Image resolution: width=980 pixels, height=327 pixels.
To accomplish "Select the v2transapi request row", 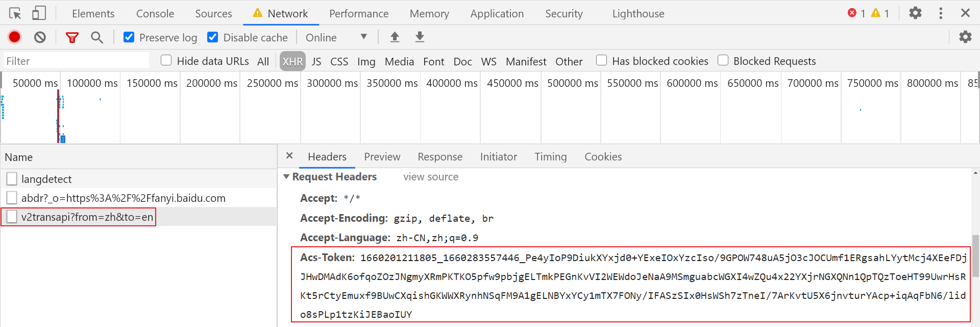I will (87, 217).
